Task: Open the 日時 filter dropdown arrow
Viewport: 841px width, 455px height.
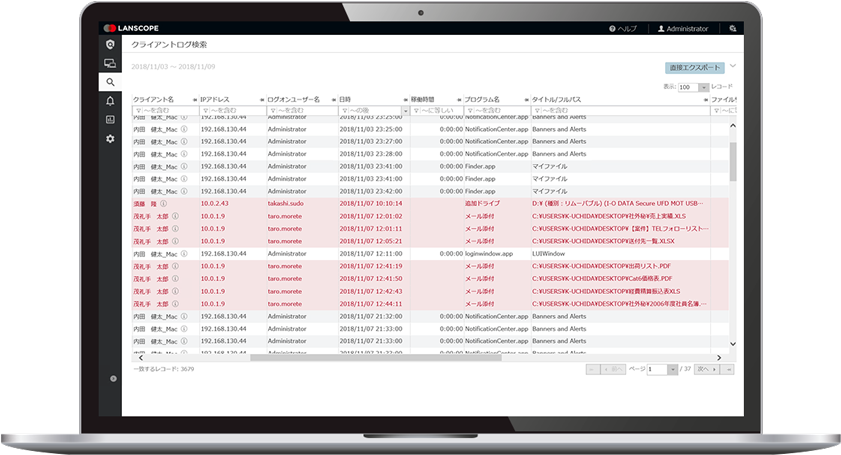Action: [405, 111]
